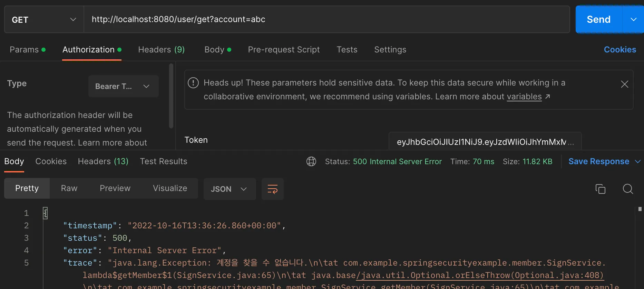Follow the variables link in the notice
This screenshot has width=644, height=289.
tap(524, 97)
